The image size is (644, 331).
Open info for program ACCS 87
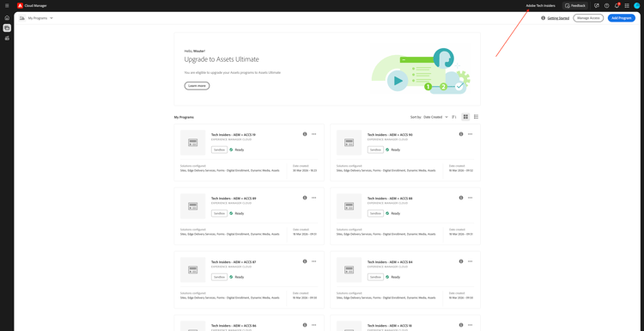(305, 261)
